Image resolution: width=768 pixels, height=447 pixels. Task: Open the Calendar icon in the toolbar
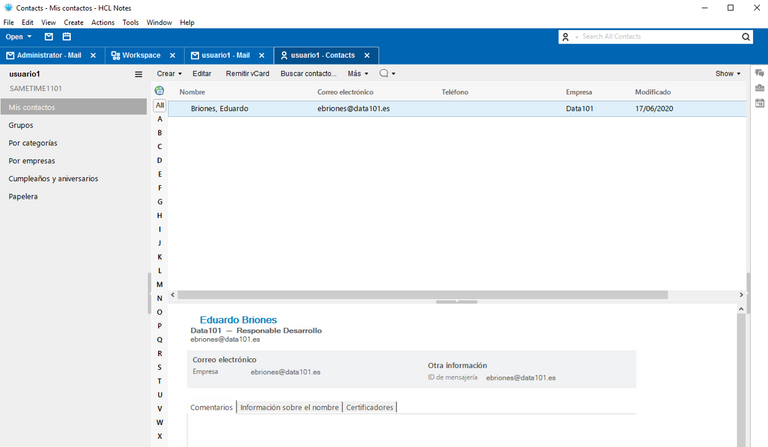pyautogui.click(x=67, y=37)
